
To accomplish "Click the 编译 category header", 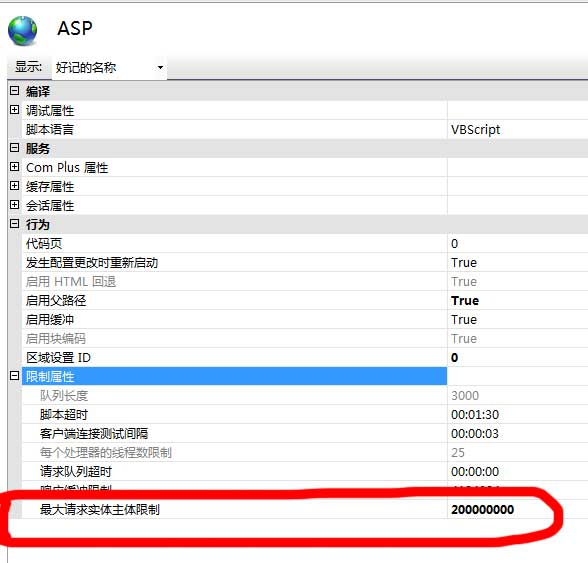I will (x=38, y=92).
